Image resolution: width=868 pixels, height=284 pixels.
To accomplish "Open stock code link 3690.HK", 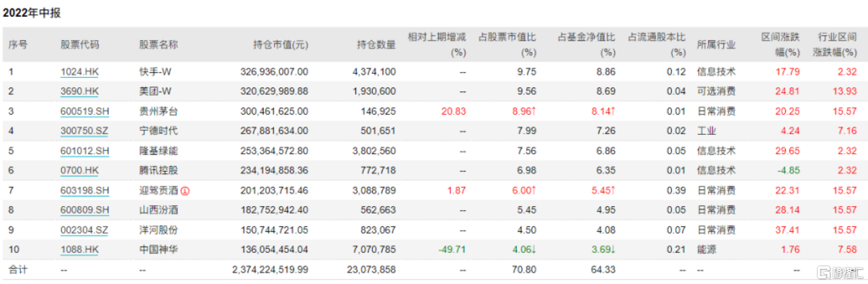I will pos(79,91).
